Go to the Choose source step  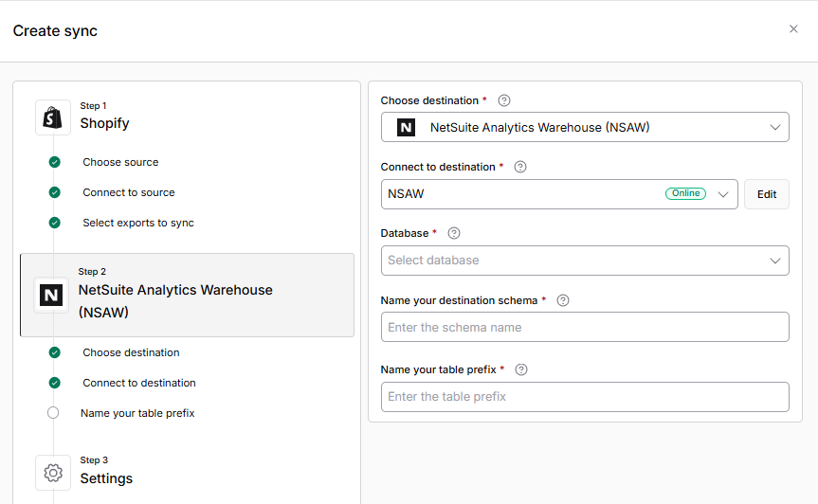[120, 162]
